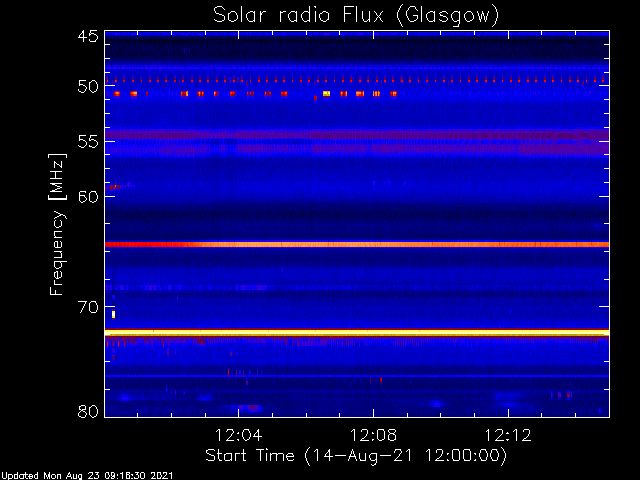Select the 50 MHz frequency axis label

click(88, 87)
